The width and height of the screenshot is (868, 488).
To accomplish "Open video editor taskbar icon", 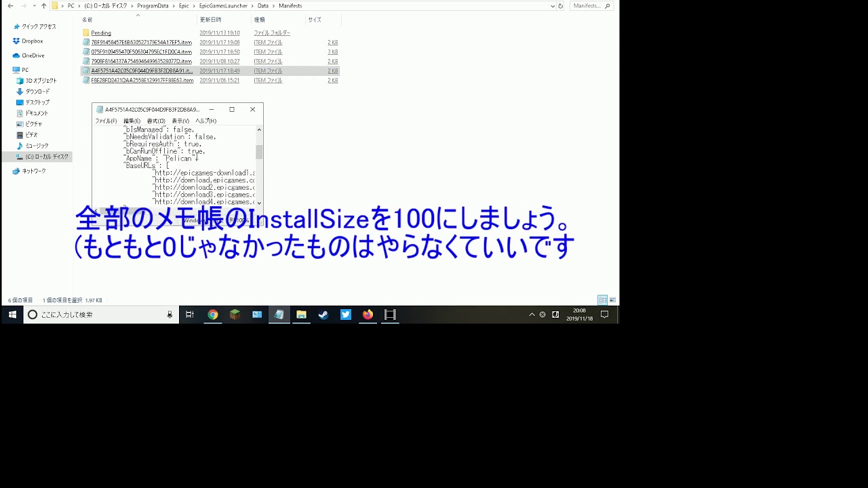I will pyautogui.click(x=390, y=314).
